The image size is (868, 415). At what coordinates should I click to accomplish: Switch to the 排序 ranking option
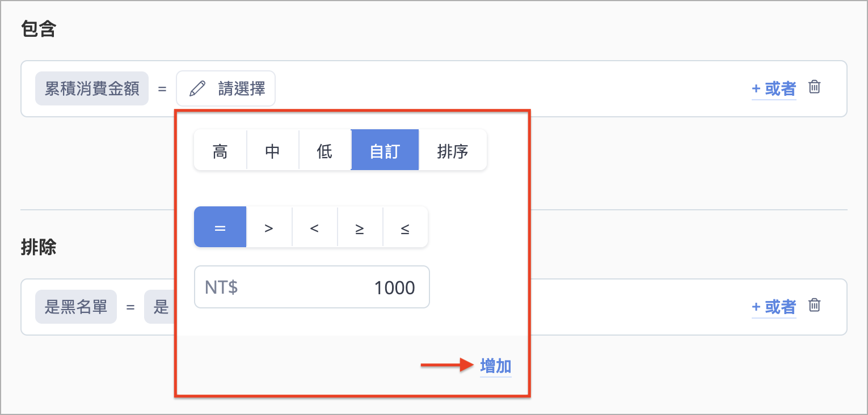tap(453, 150)
